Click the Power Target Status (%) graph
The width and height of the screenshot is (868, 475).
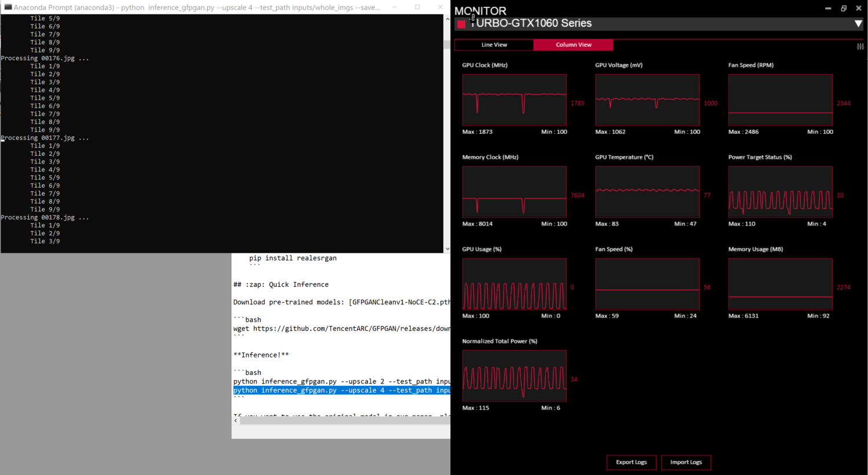[781, 192]
